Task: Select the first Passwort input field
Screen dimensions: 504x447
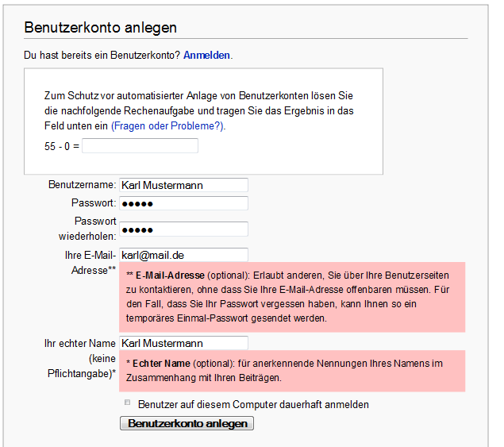Action: tap(183, 203)
